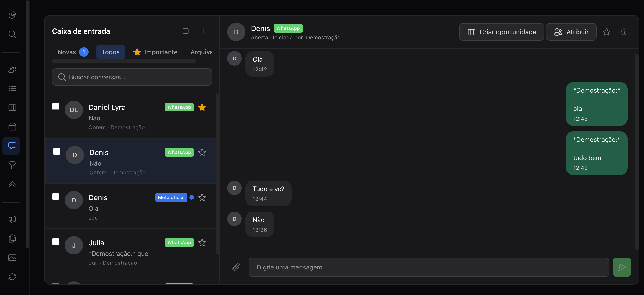Star the open Denis conversation in header

(x=607, y=32)
